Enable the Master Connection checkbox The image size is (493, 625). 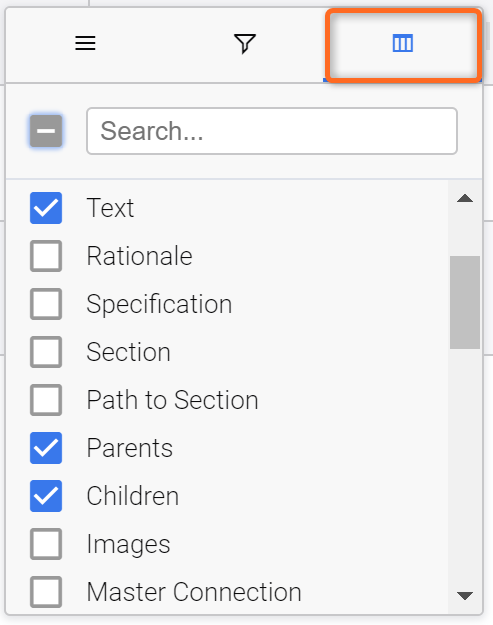point(46,592)
